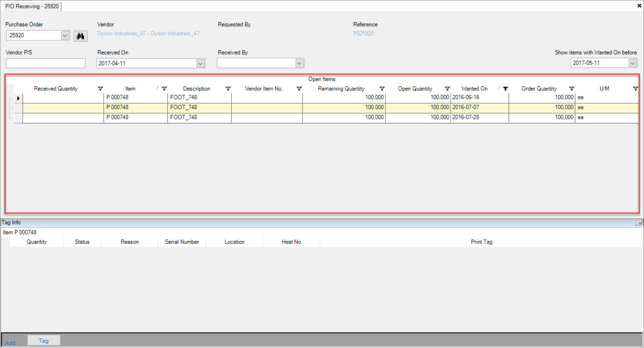This screenshot has width=644, height=348.
Task: Click Tag Info Status column header
Action: click(x=82, y=242)
